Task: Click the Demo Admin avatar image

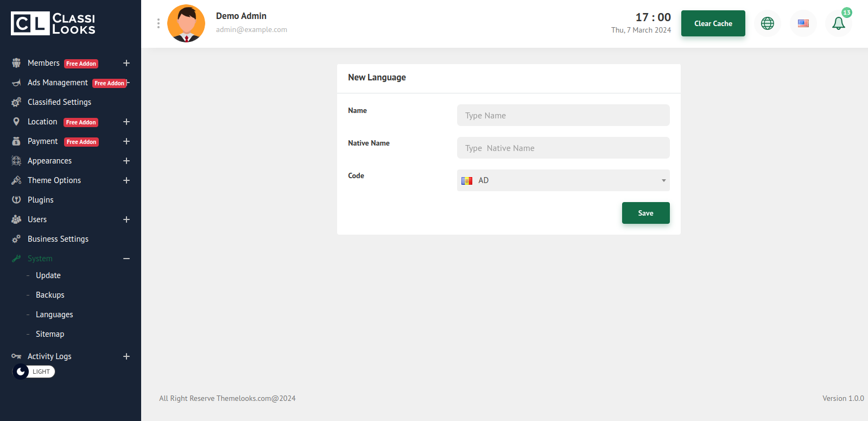Action: click(186, 23)
